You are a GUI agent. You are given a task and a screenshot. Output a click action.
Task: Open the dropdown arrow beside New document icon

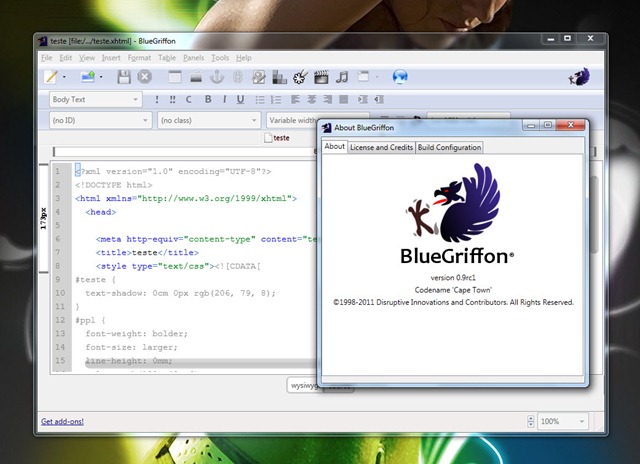[64, 77]
